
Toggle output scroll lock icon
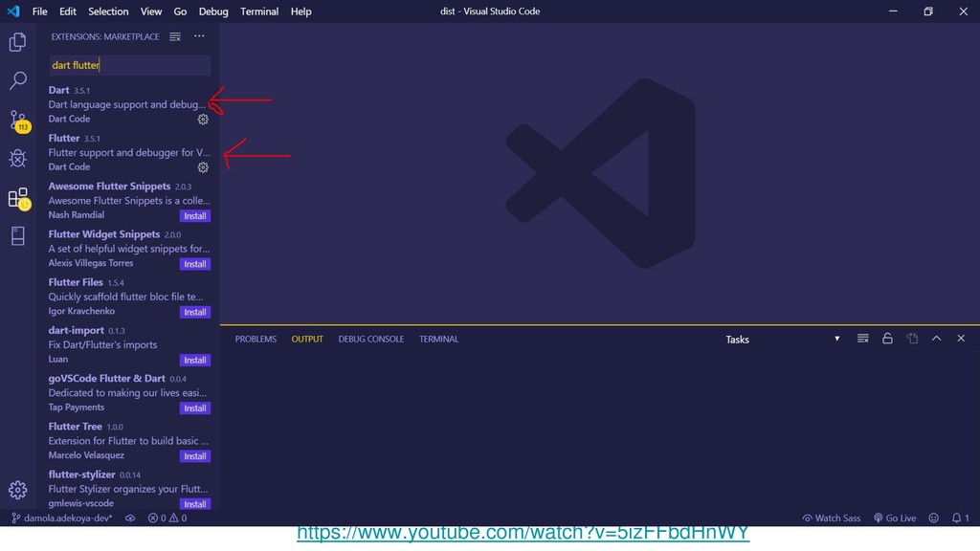click(887, 339)
